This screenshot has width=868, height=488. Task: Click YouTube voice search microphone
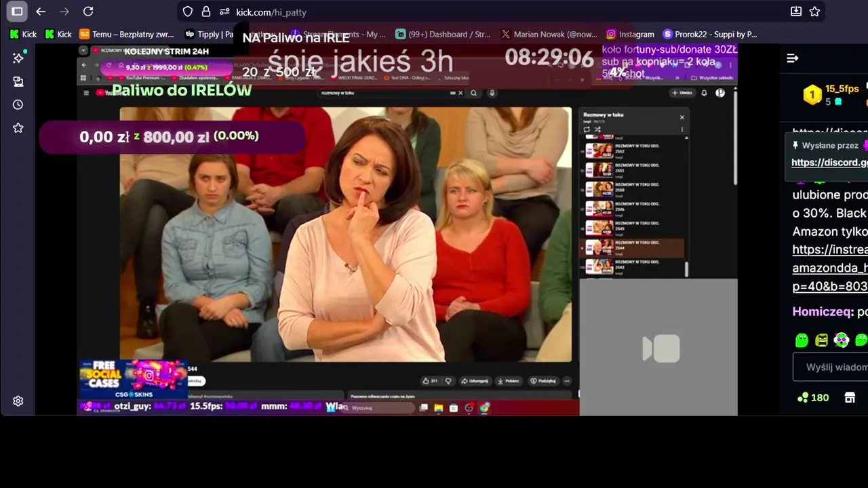pyautogui.click(x=492, y=93)
